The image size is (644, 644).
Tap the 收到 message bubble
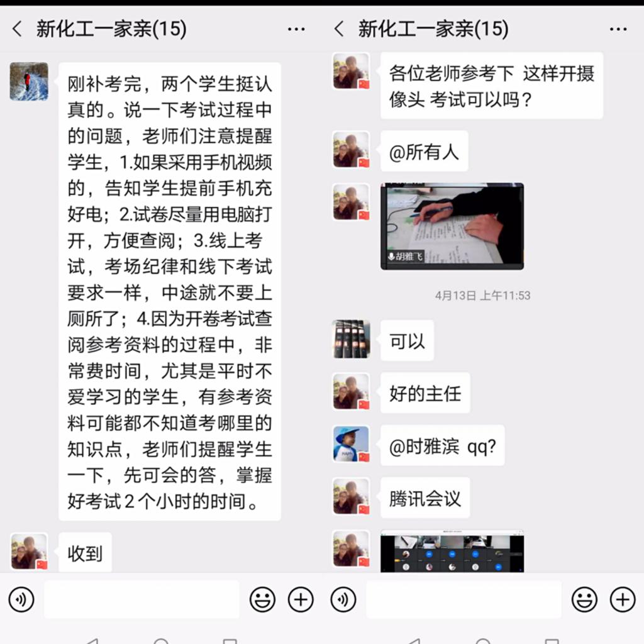[x=85, y=552]
